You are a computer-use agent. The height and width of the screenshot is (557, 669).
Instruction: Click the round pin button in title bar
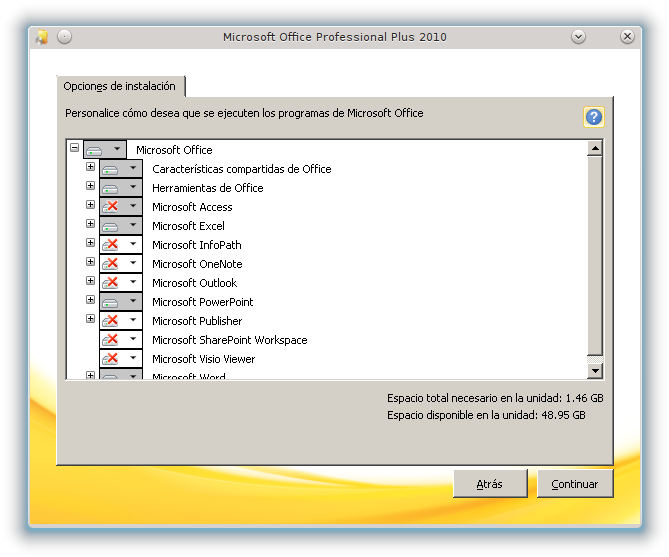tap(64, 37)
